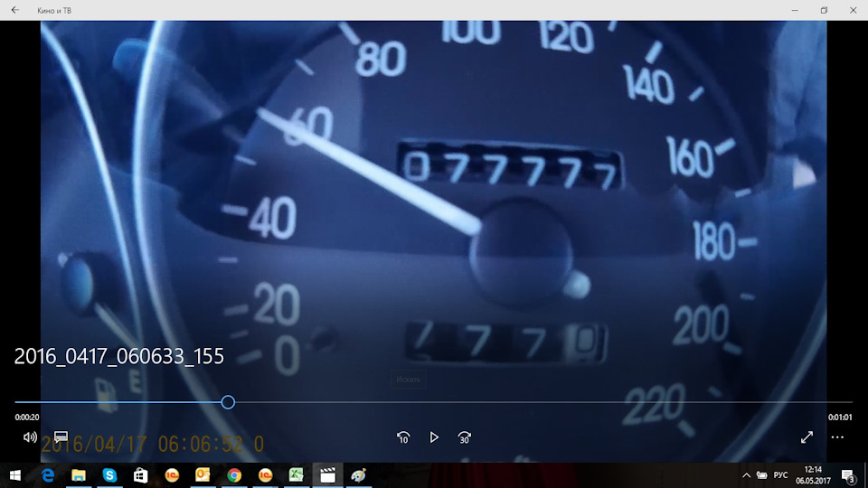Open Outlook from the taskbar

(203, 475)
